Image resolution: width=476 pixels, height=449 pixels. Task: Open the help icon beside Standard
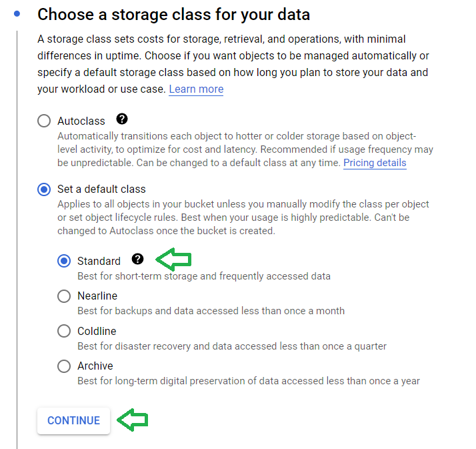(137, 259)
